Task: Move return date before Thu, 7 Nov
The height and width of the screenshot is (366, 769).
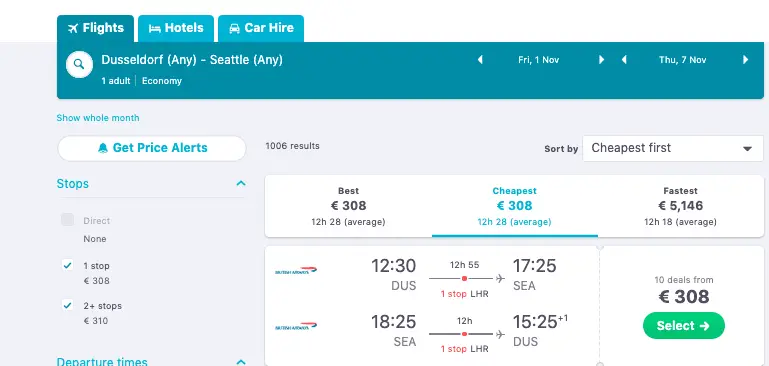Action: (x=624, y=60)
